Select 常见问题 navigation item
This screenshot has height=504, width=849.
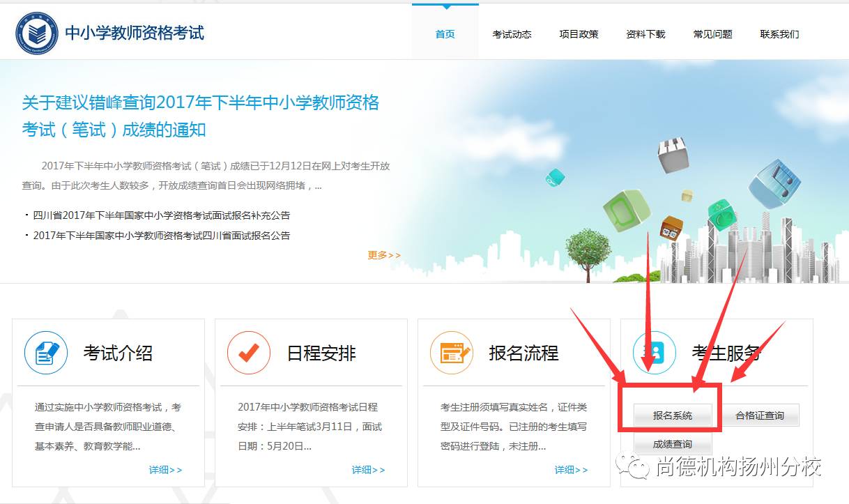[x=712, y=34]
